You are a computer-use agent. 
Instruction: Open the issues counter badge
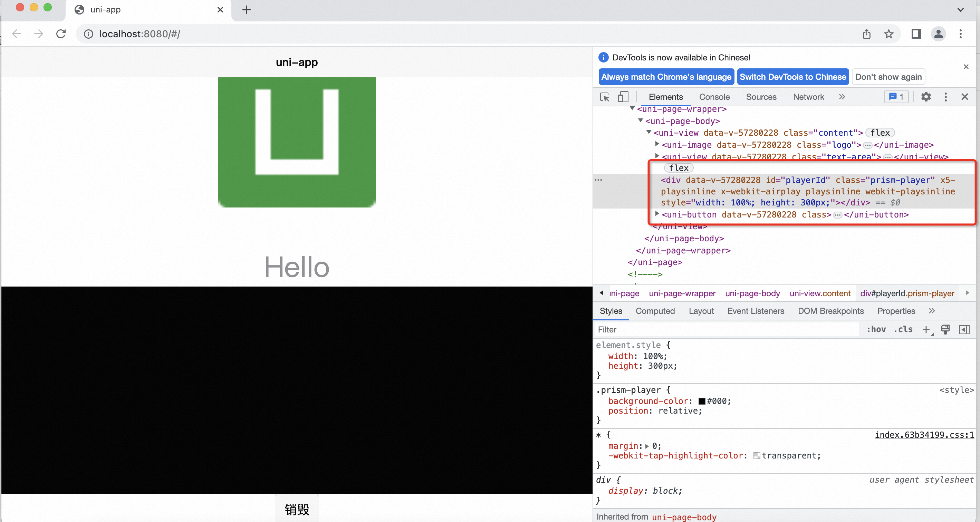point(896,97)
